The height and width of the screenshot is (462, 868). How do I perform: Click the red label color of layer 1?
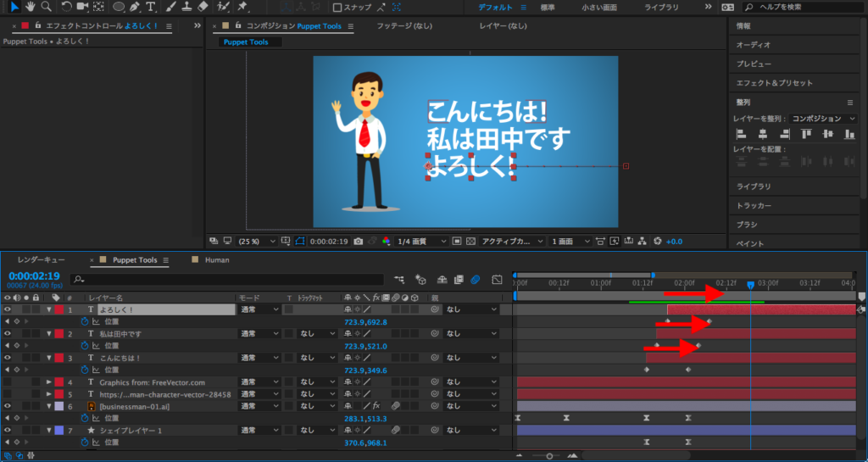pos(58,310)
